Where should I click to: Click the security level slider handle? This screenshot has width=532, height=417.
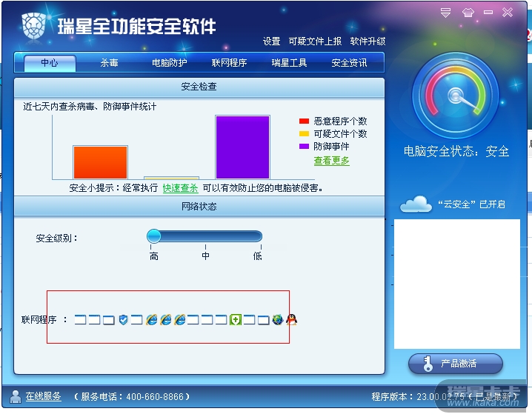click(x=154, y=236)
